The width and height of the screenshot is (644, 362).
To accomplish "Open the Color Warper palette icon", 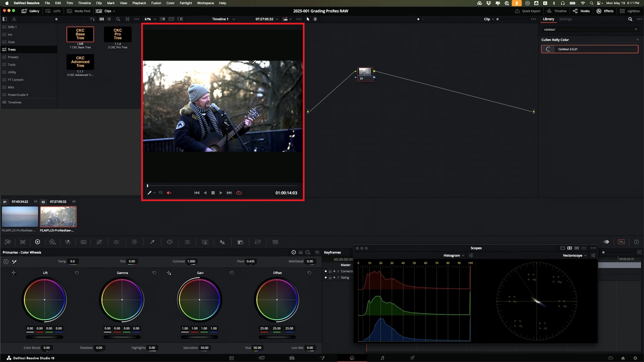I will pyautogui.click(x=135, y=242).
